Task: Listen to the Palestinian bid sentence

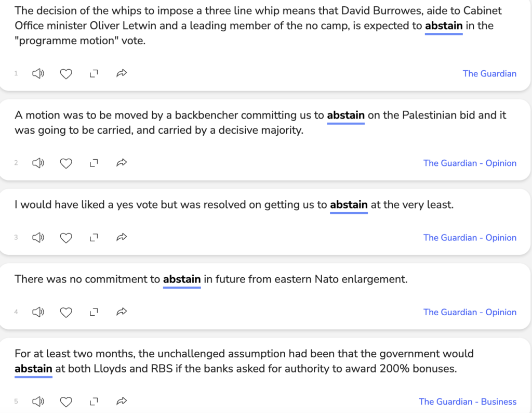Action: (x=38, y=163)
